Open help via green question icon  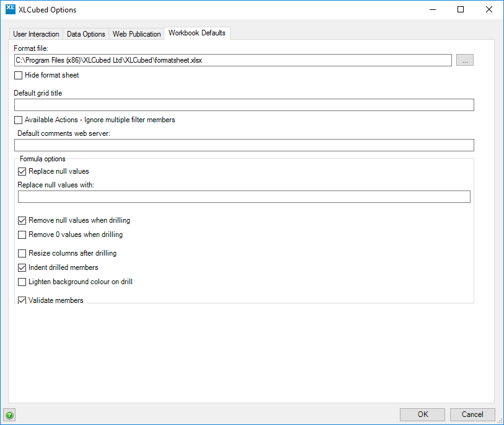click(x=9, y=415)
